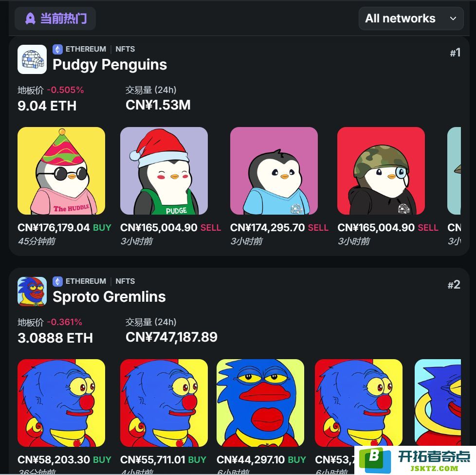This screenshot has width=476, height=475.
Task: Open penguin in blue shirt on pink
Action: pyautogui.click(x=274, y=171)
